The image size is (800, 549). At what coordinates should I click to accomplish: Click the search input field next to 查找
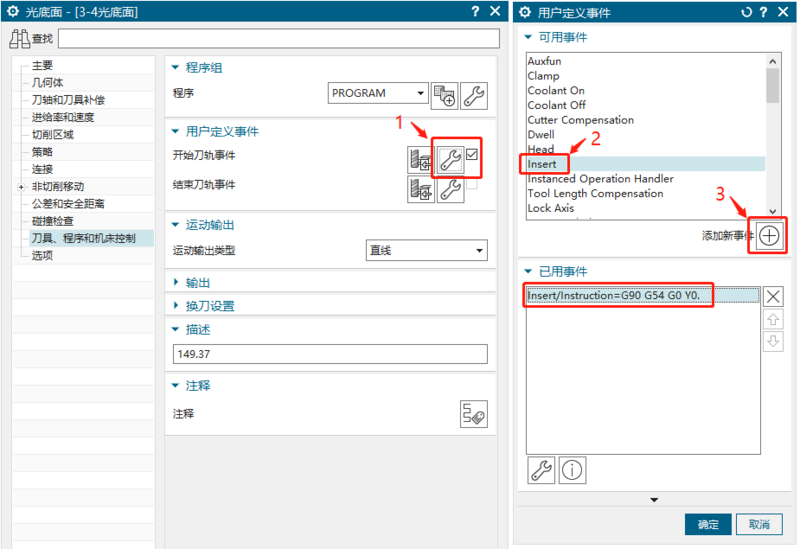point(279,39)
